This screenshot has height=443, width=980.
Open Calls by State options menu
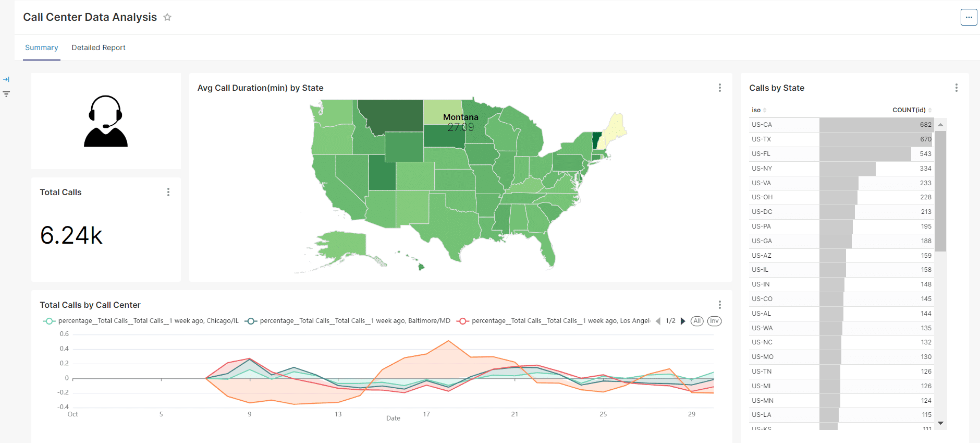coord(956,88)
